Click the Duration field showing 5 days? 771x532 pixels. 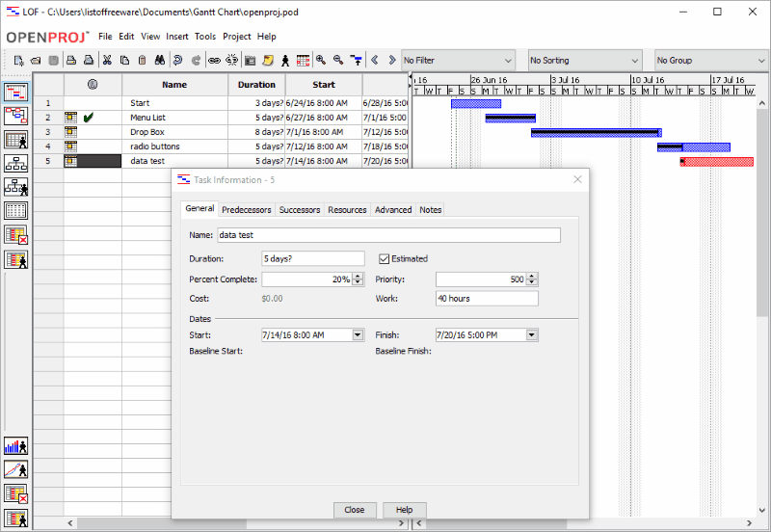click(313, 258)
